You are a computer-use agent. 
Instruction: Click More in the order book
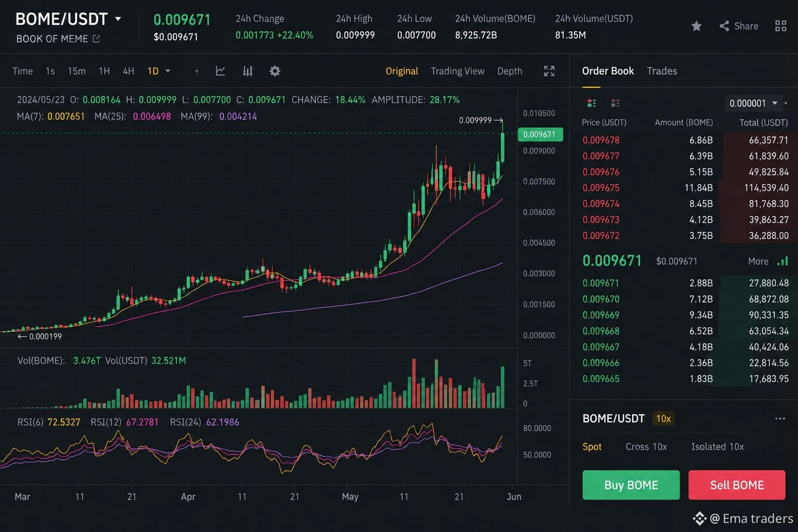click(758, 261)
